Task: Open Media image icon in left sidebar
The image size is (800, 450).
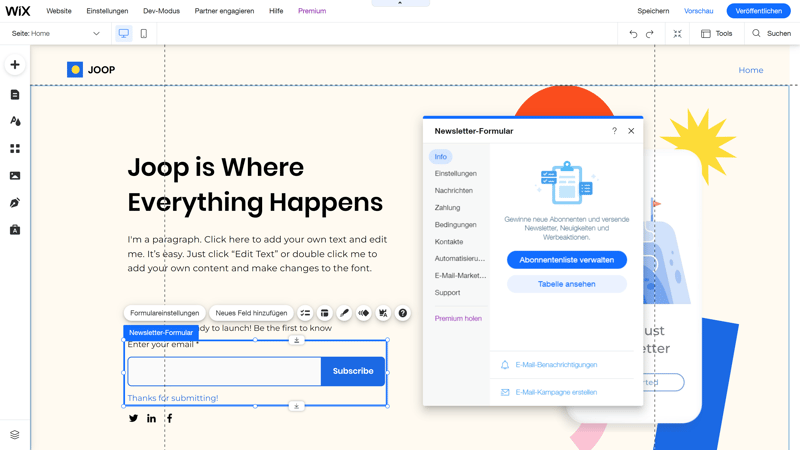Action: (15, 176)
